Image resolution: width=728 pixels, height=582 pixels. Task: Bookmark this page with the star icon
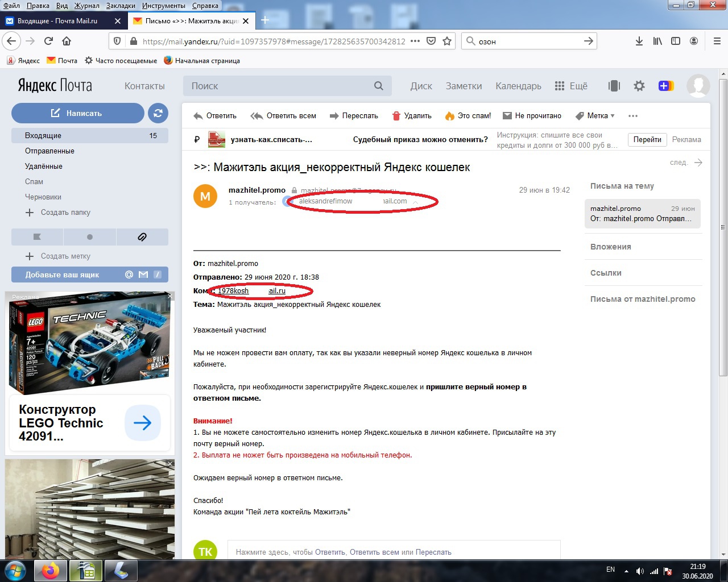click(x=447, y=41)
